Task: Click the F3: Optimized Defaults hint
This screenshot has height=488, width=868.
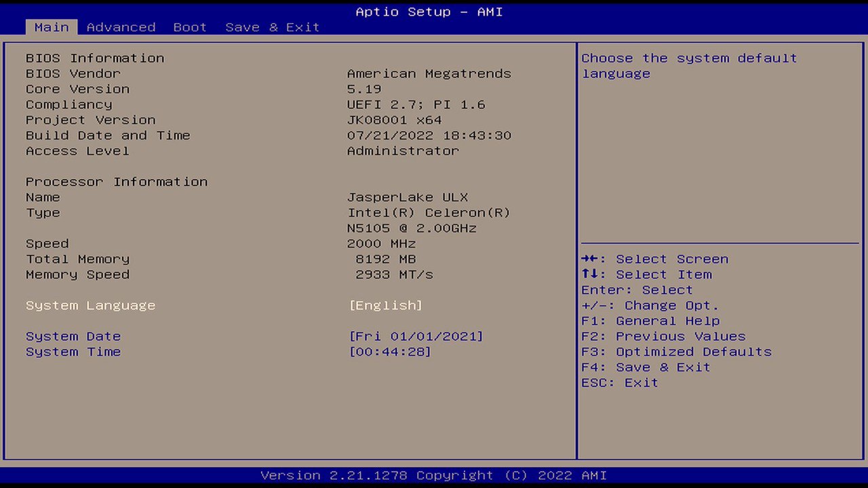Action: [677, 352]
